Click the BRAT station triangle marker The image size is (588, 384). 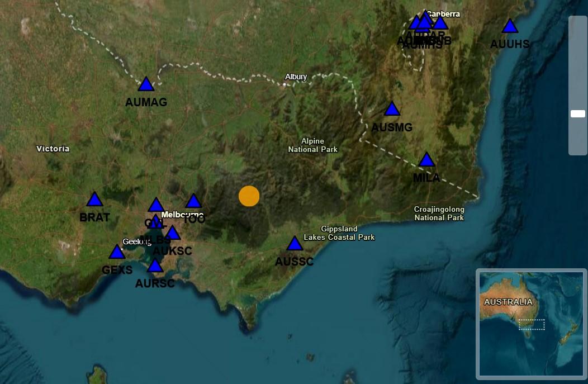click(x=94, y=200)
